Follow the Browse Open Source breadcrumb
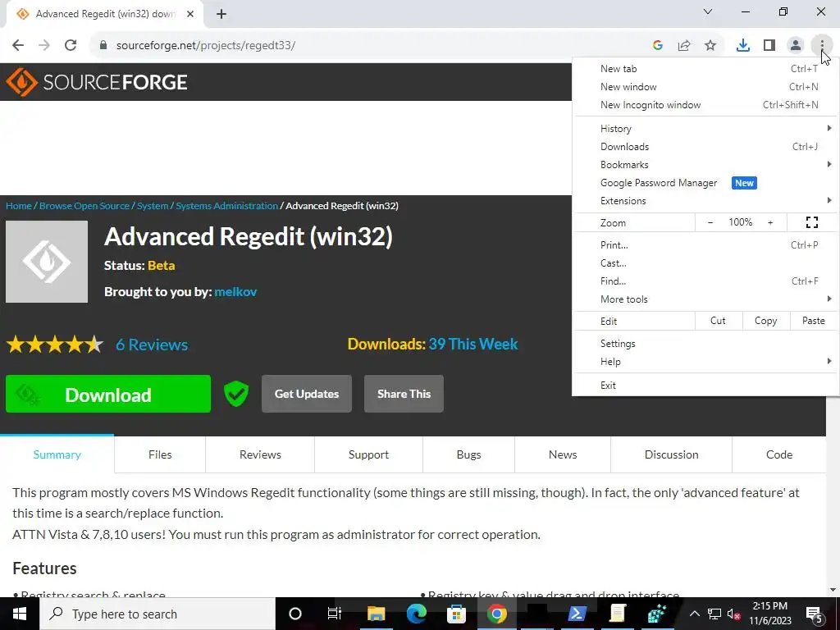 pyautogui.click(x=84, y=206)
